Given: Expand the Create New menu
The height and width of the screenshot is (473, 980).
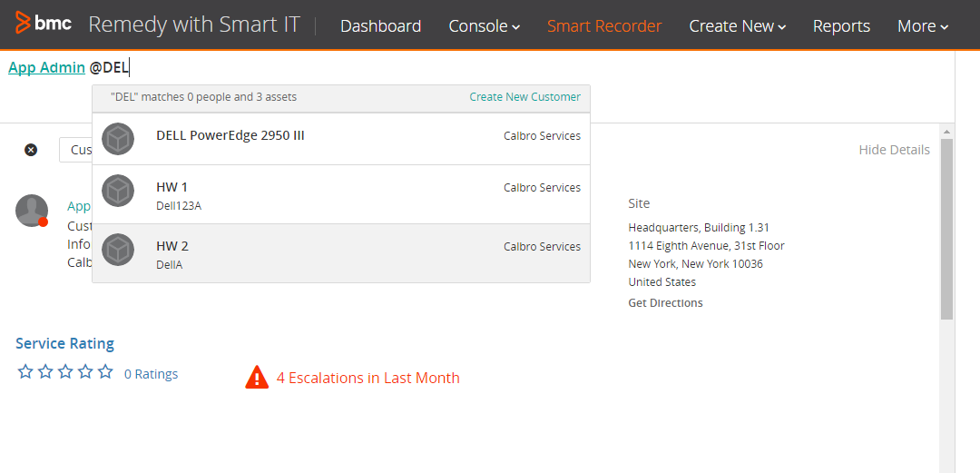Looking at the screenshot, I should 738,26.
